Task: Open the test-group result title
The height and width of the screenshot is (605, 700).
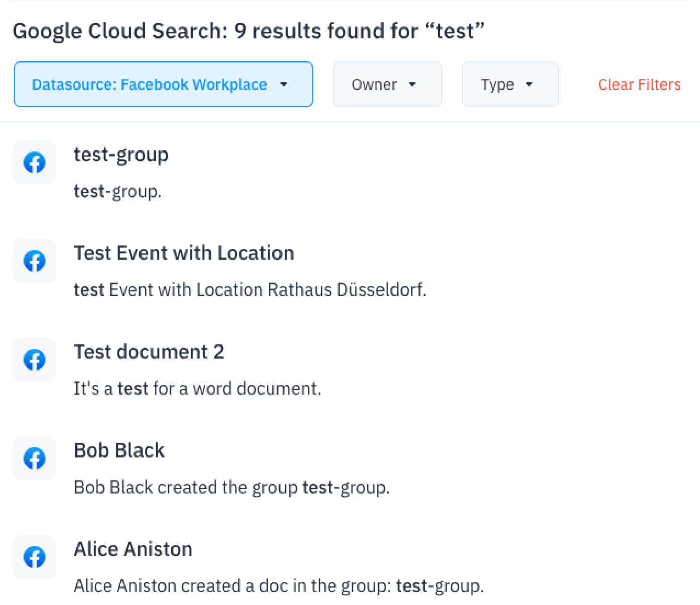Action: 121,155
